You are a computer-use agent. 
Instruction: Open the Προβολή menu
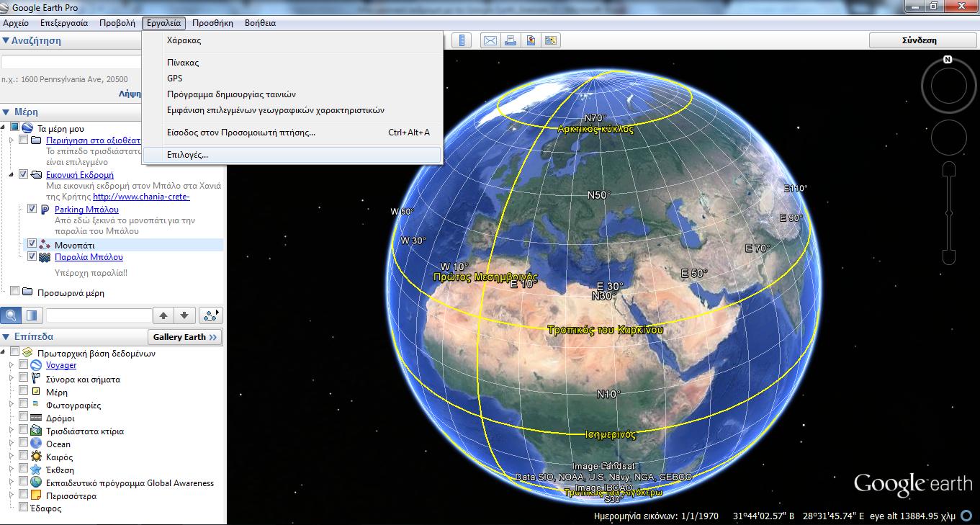[x=117, y=23]
